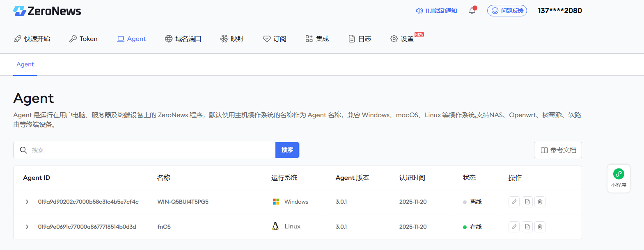Edit the fnOS agent with pencil icon
The width and height of the screenshot is (644, 250).
click(514, 227)
